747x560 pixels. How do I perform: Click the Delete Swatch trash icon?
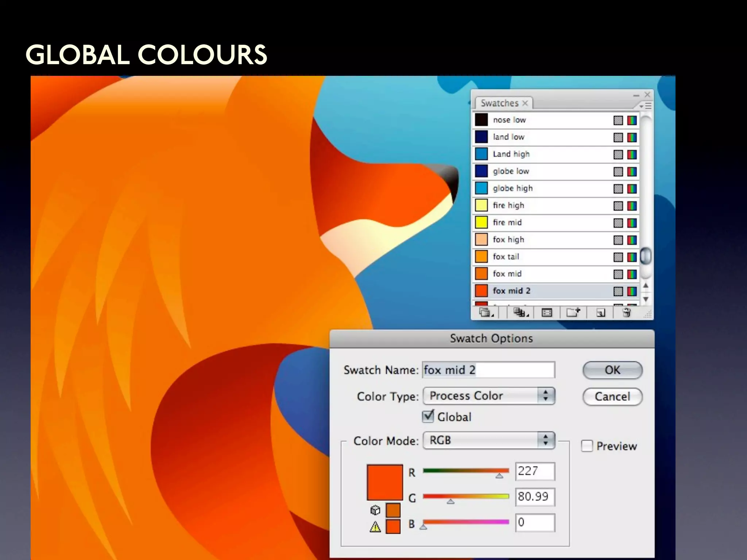[x=627, y=312]
